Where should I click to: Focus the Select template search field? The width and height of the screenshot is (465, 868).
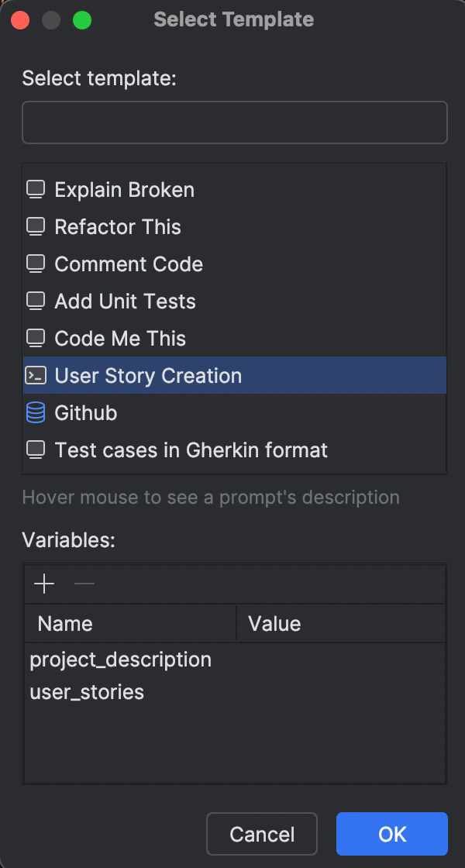pyautogui.click(x=235, y=122)
